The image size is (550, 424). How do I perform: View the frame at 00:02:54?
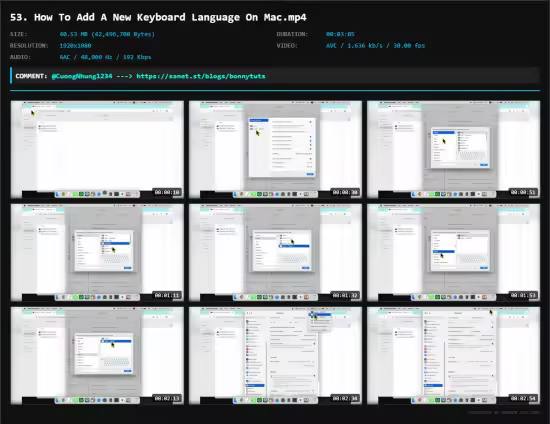(x=454, y=356)
